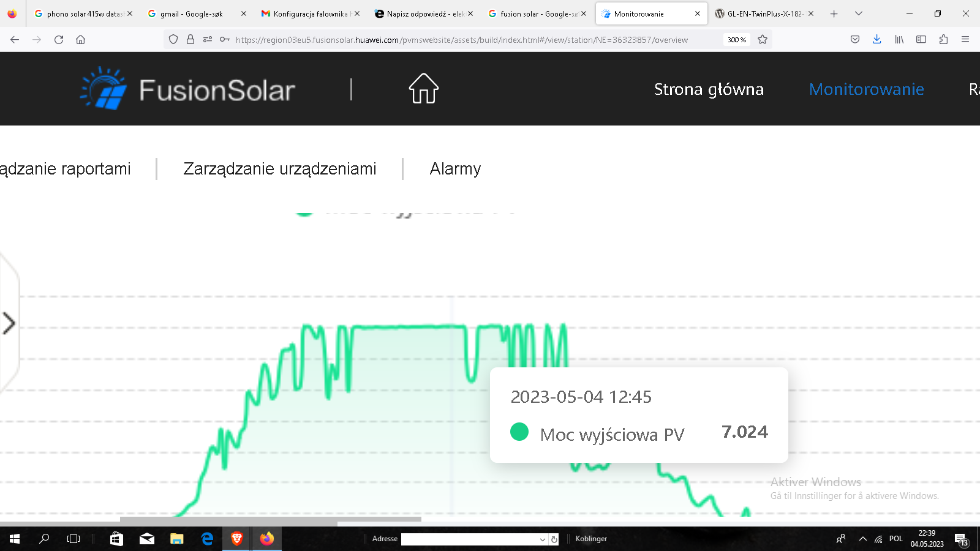Screen dimensions: 980x551
Task: Click the 300% zoom level indicator
Action: (x=737, y=40)
